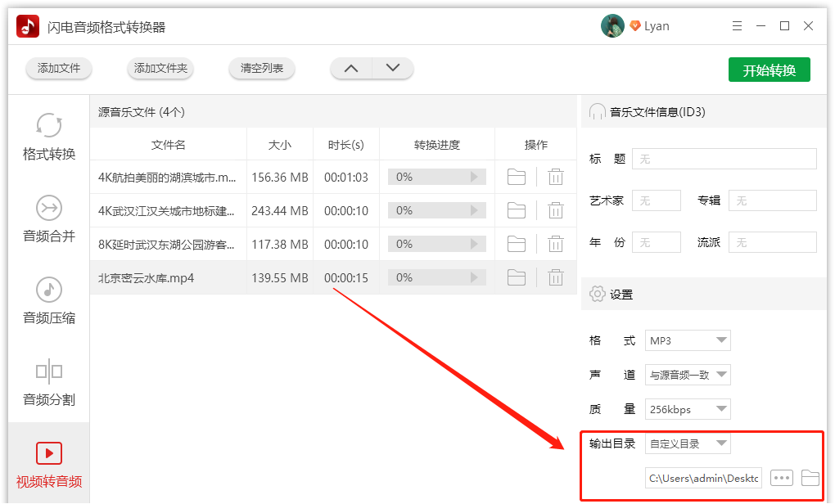Delete the 8K延时武汉东湖公园 file row
This screenshot has height=504, width=835.
click(x=555, y=244)
